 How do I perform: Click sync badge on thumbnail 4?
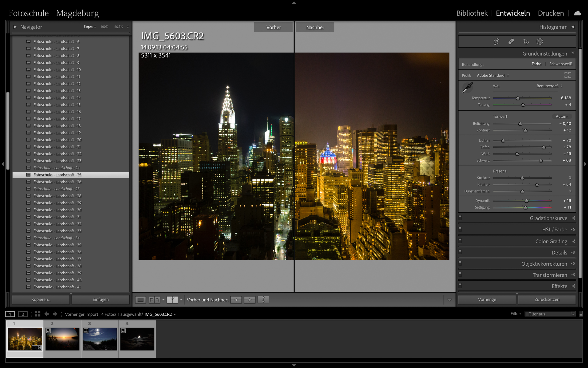[x=123, y=331]
